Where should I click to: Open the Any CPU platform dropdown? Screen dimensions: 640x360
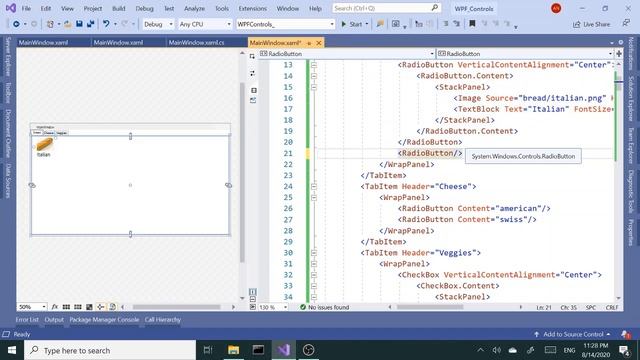204,24
